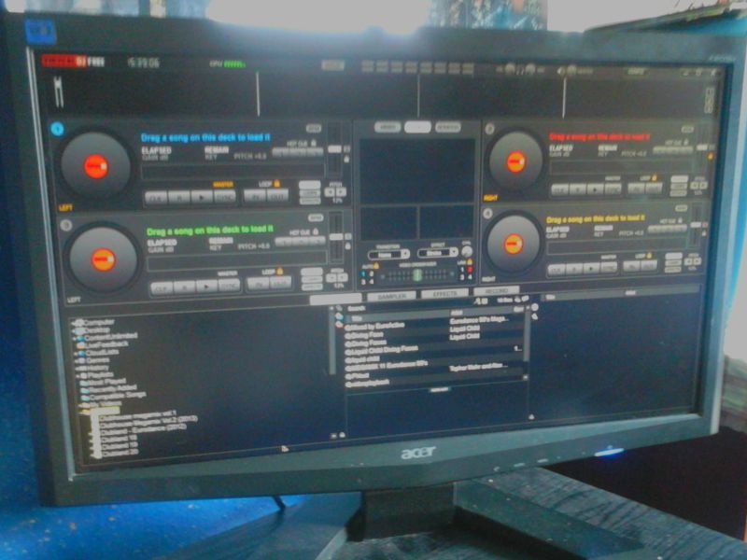Open the SAMPLER tab
This screenshot has height=560, width=747.
(391, 296)
